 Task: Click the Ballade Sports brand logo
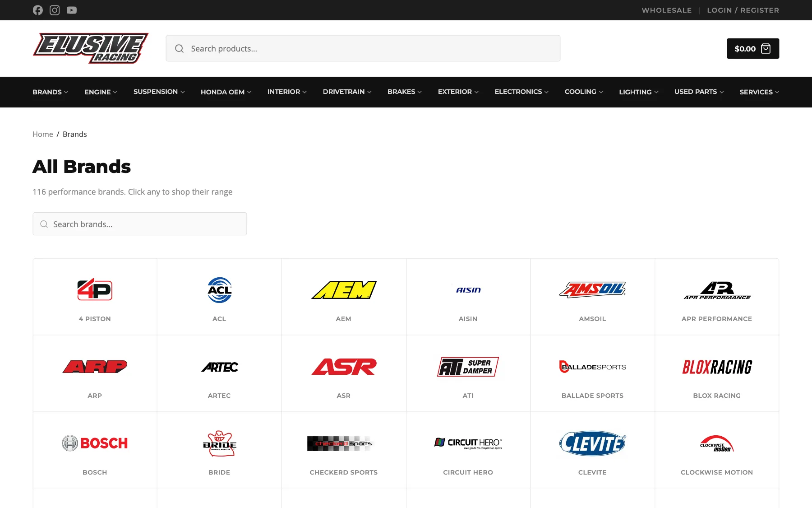[x=592, y=367]
